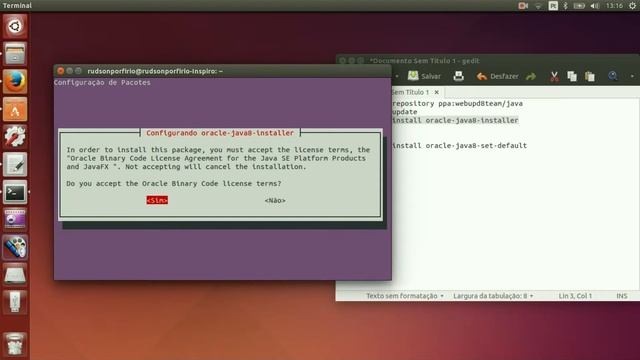Choose <Sim> to accept the license
640x360 pixels.
pyautogui.click(x=157, y=200)
